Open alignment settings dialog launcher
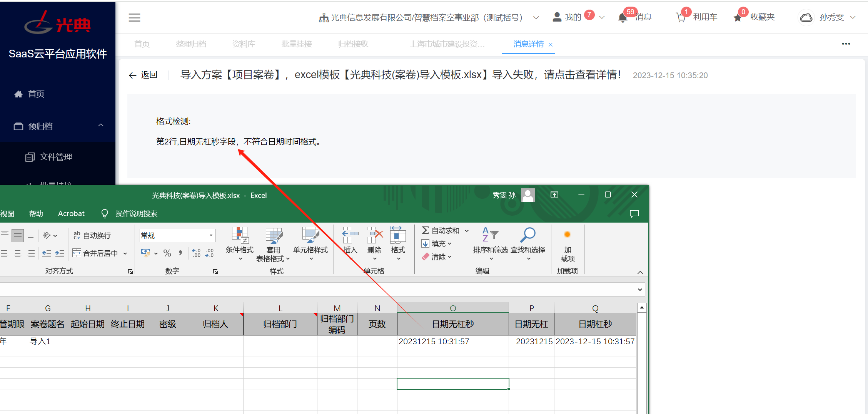 [x=130, y=272]
